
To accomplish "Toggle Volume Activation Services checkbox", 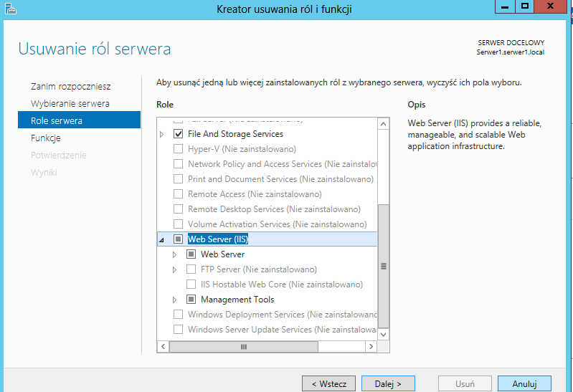I will pos(178,224).
